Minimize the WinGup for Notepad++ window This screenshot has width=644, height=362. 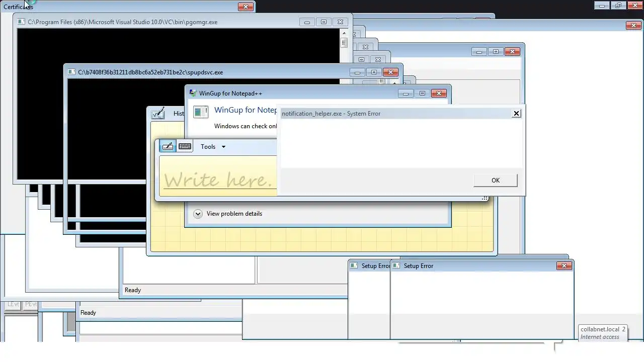tap(406, 93)
